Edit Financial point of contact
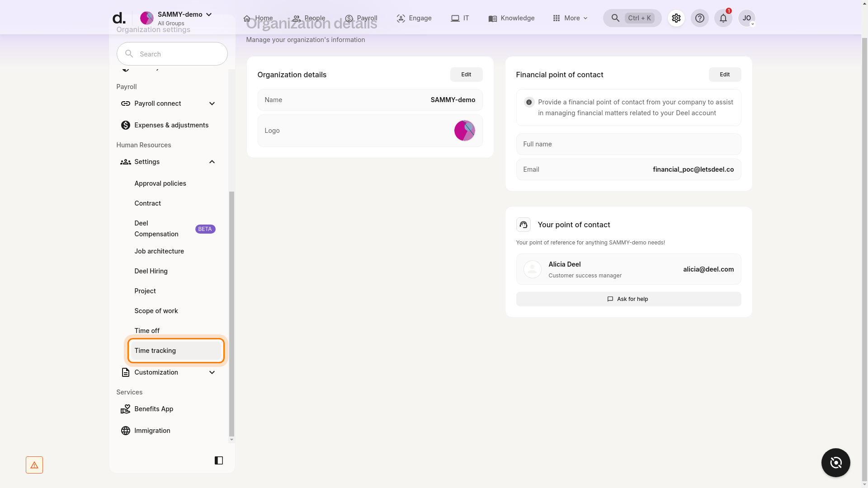This screenshot has width=868, height=488. tap(725, 75)
